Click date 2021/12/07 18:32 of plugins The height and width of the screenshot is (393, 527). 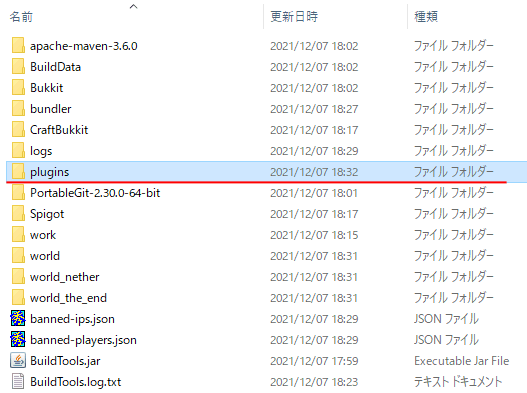pyautogui.click(x=314, y=172)
